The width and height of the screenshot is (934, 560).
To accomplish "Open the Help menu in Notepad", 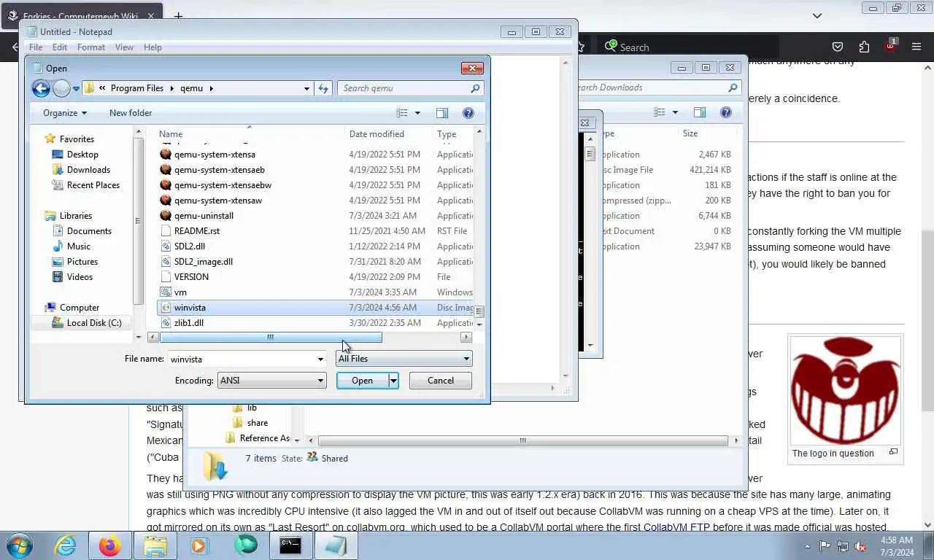I will (153, 47).
